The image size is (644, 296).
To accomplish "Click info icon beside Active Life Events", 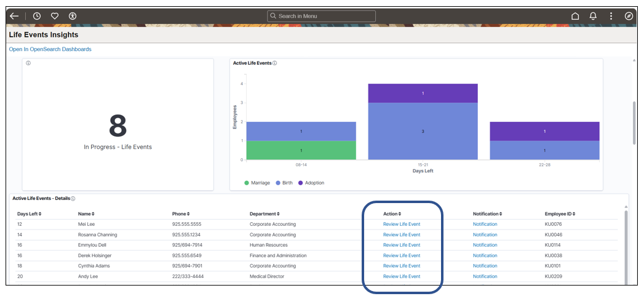I will coord(275,63).
